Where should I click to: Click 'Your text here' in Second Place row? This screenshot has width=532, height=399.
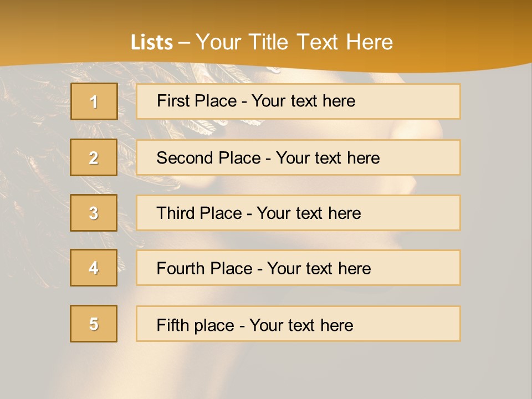click(328, 158)
